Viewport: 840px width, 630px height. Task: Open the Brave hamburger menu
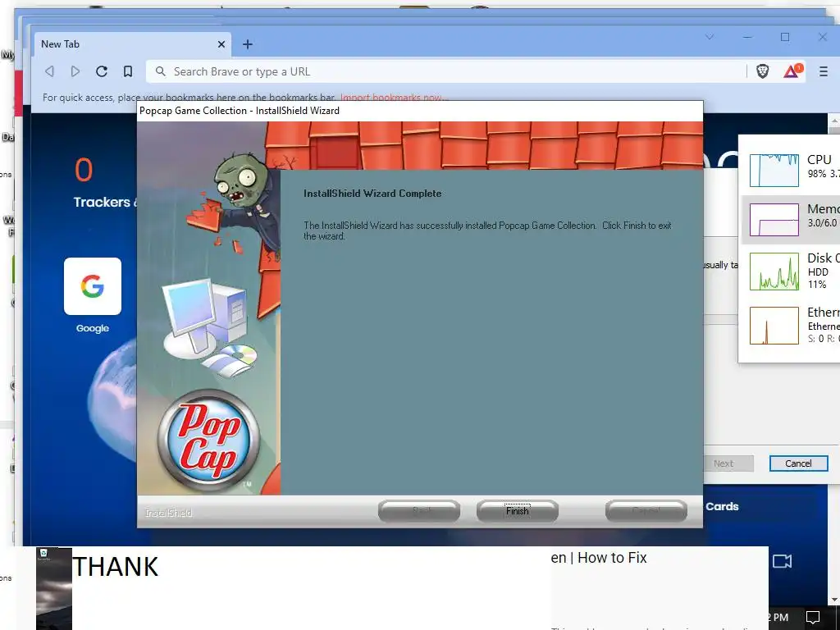click(824, 71)
